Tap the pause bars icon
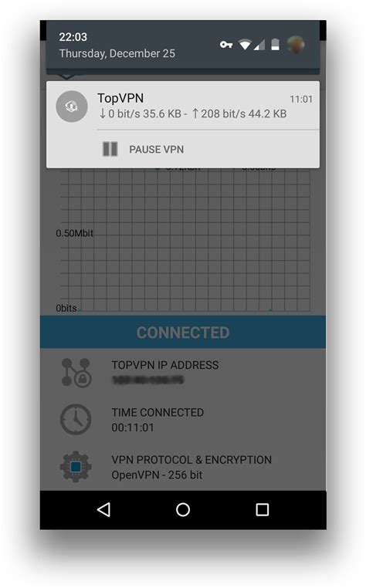The image size is (366, 588). 110,149
